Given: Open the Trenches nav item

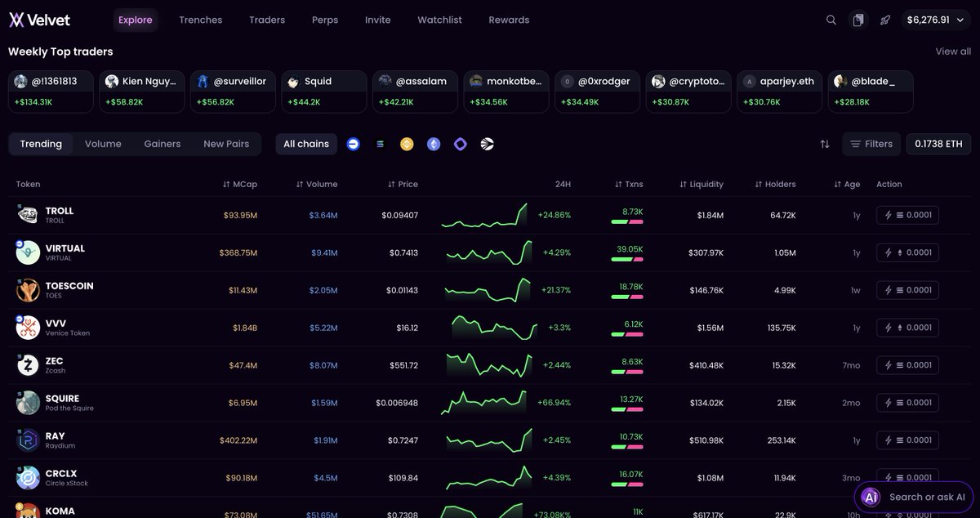Looking at the screenshot, I should pos(201,20).
